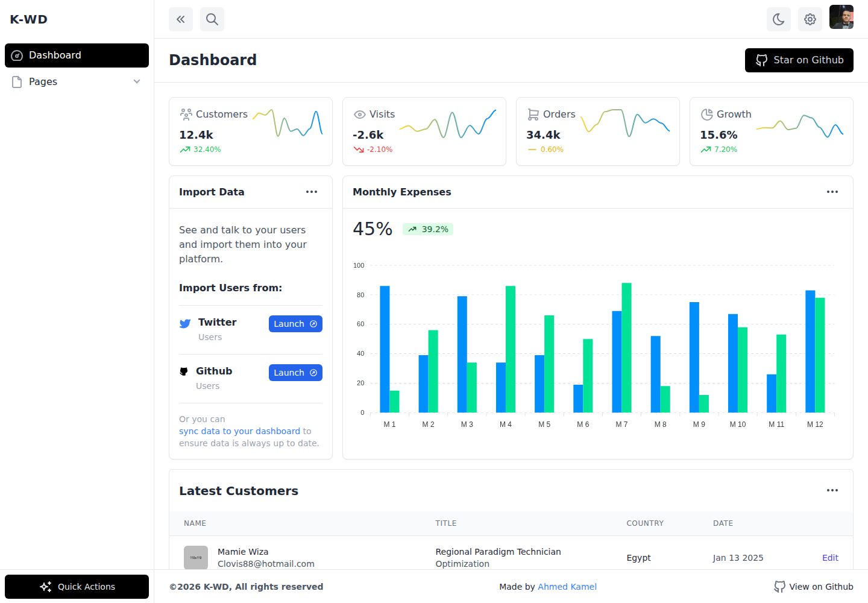Click trend arrow beside 7.20%
The width and height of the screenshot is (868, 603).
(706, 150)
